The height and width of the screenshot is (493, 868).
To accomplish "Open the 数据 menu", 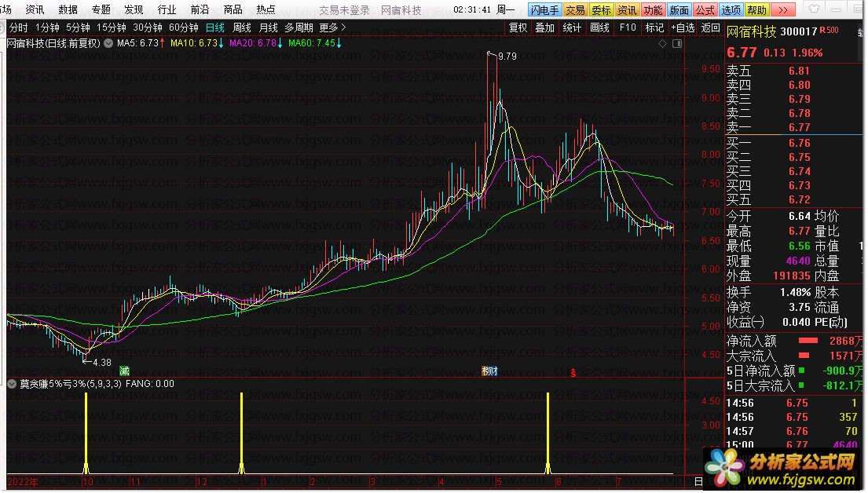I will tap(68, 9).
